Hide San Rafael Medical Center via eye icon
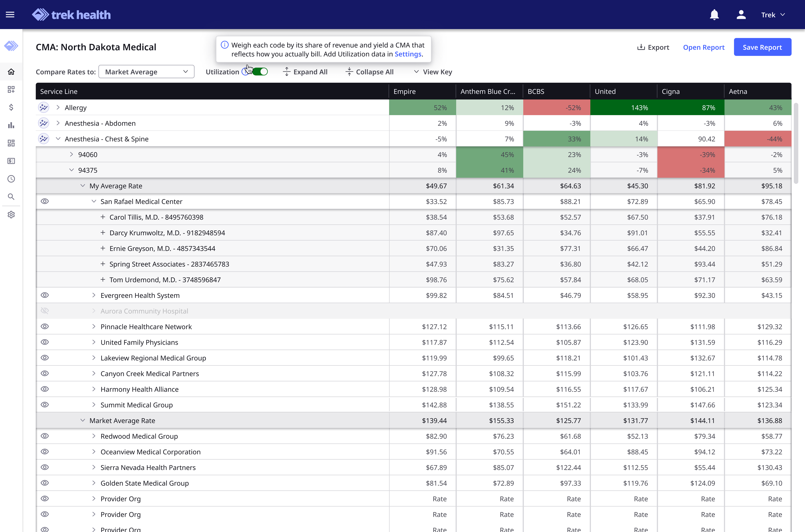This screenshot has height=532, width=805. [45, 201]
